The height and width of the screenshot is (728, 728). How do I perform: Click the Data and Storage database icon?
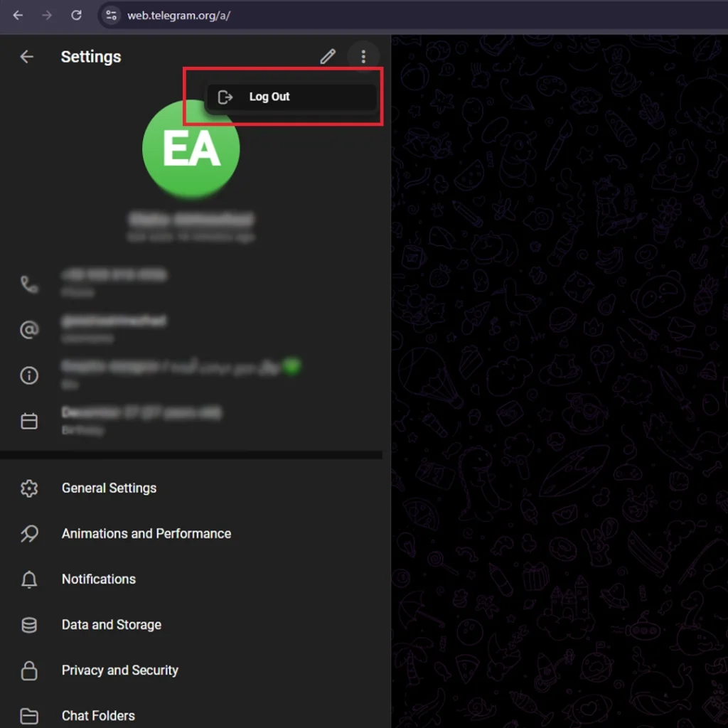coord(29,625)
